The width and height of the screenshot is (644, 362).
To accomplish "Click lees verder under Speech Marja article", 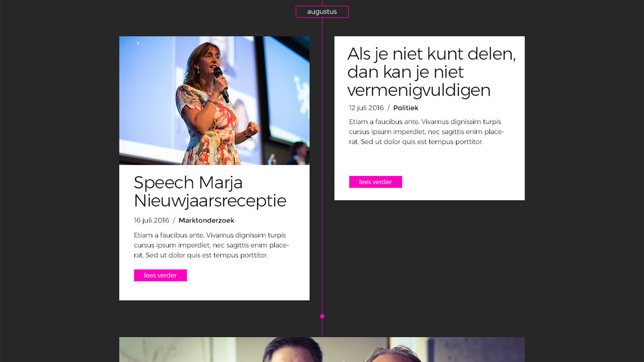I will (160, 276).
